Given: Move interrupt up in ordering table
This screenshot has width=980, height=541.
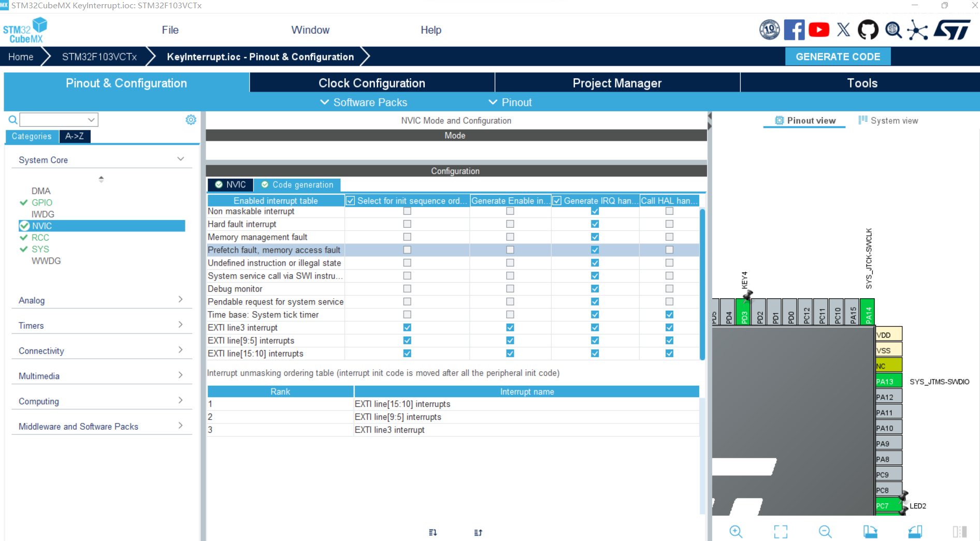Looking at the screenshot, I should coord(477,532).
